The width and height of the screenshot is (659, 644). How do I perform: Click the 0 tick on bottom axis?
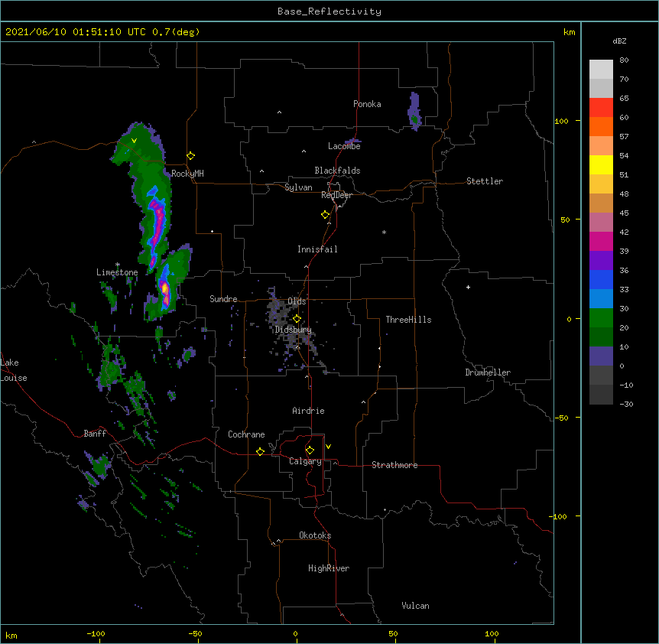(295, 633)
